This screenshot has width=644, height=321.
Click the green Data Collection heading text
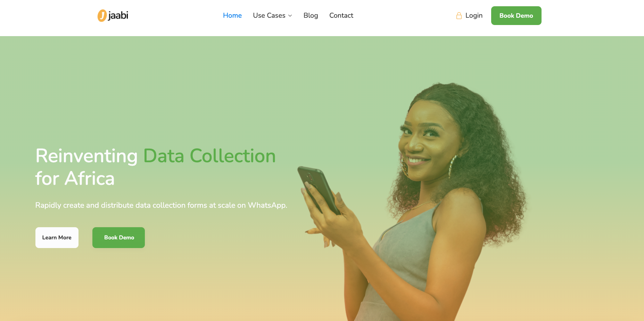209,156
